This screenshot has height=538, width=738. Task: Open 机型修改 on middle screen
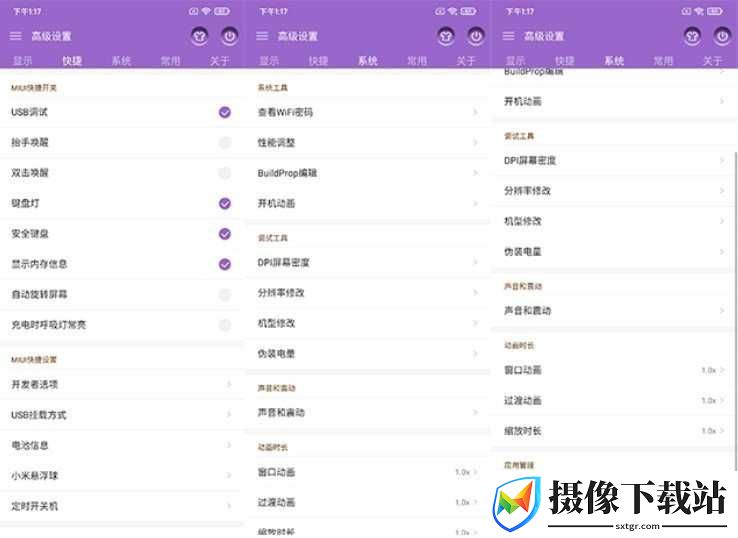[x=368, y=323]
